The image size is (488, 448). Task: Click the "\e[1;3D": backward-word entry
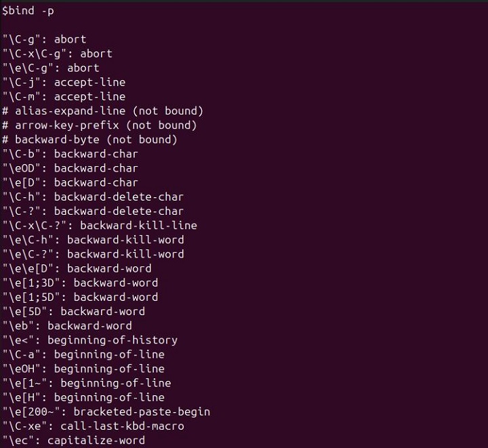[x=80, y=283]
